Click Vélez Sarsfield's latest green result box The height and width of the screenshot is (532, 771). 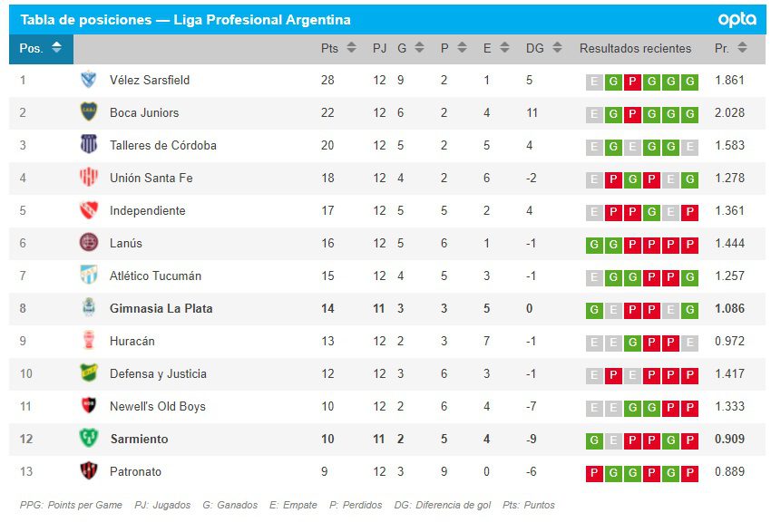pyautogui.click(x=690, y=81)
